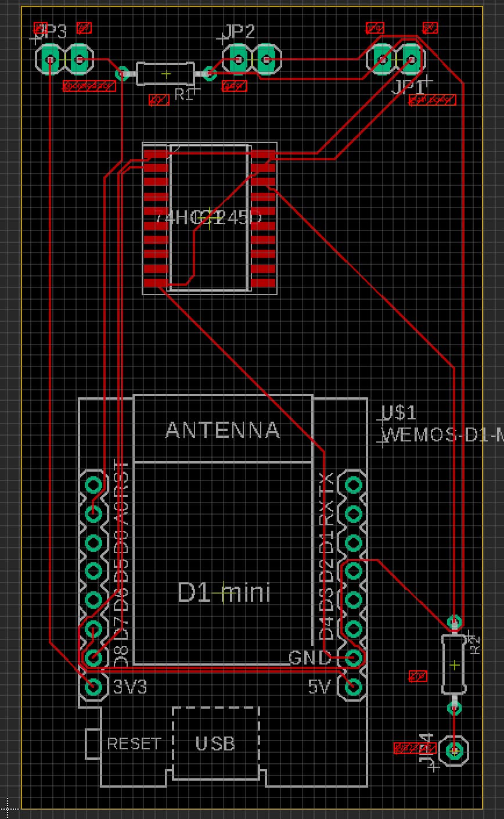
Task: Click the RESET button outline on the D1 mini
Action: (x=93, y=743)
